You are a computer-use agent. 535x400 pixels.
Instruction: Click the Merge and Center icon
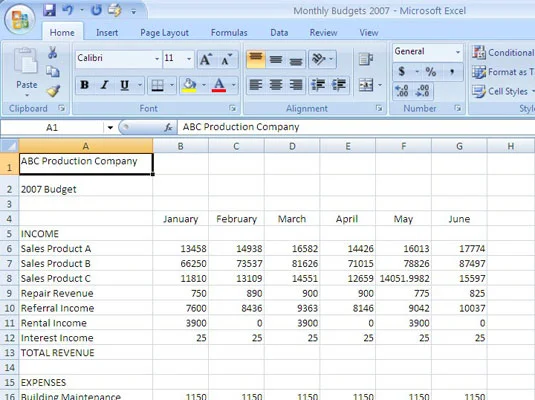pyautogui.click(x=366, y=85)
